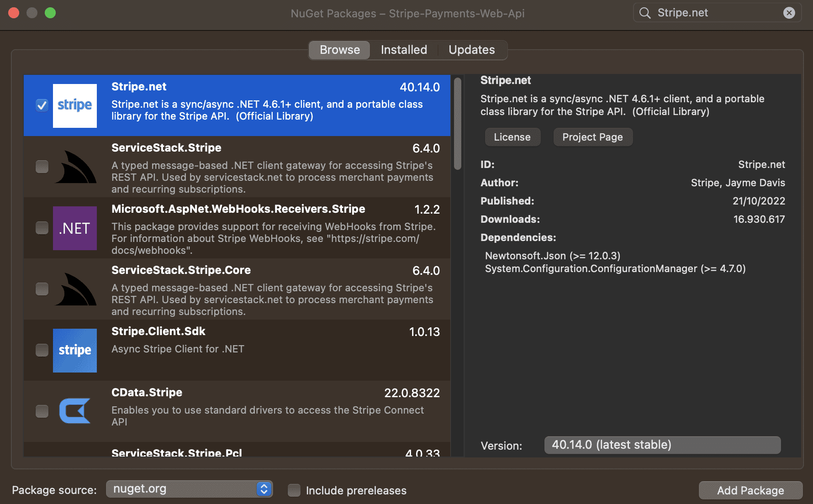Switch to the Updates tab
Image resolution: width=813 pixels, height=504 pixels.
pos(472,50)
